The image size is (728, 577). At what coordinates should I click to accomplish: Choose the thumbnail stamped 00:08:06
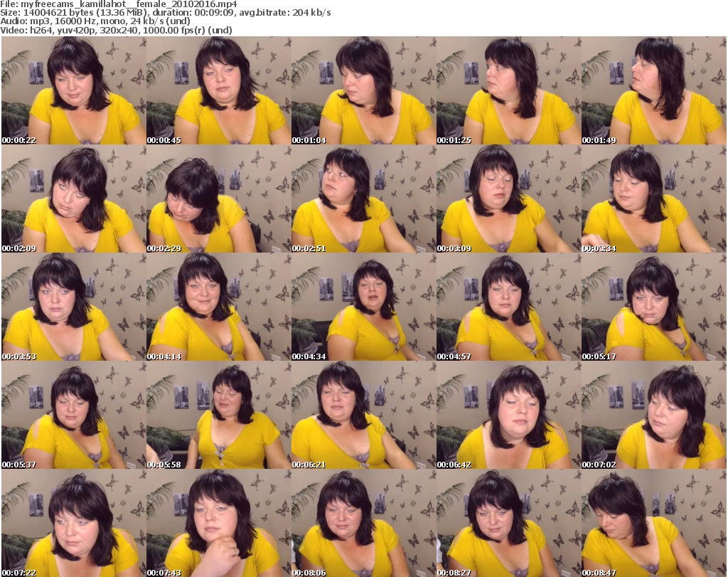point(363,523)
